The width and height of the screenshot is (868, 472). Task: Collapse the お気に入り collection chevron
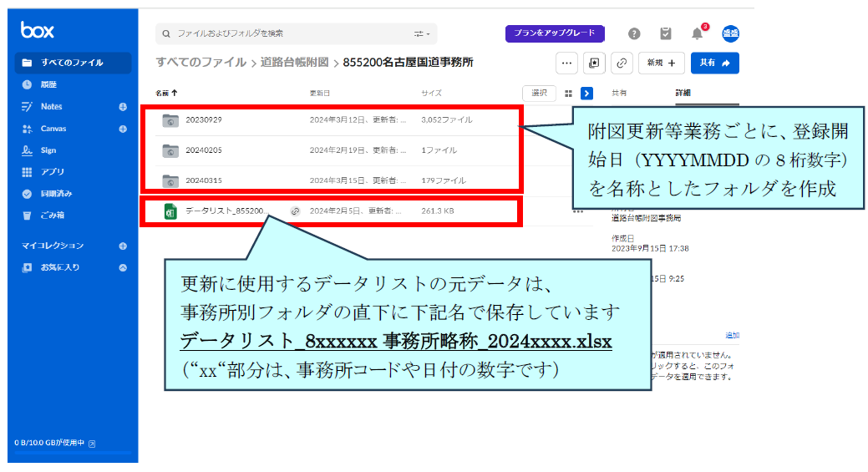tap(123, 267)
